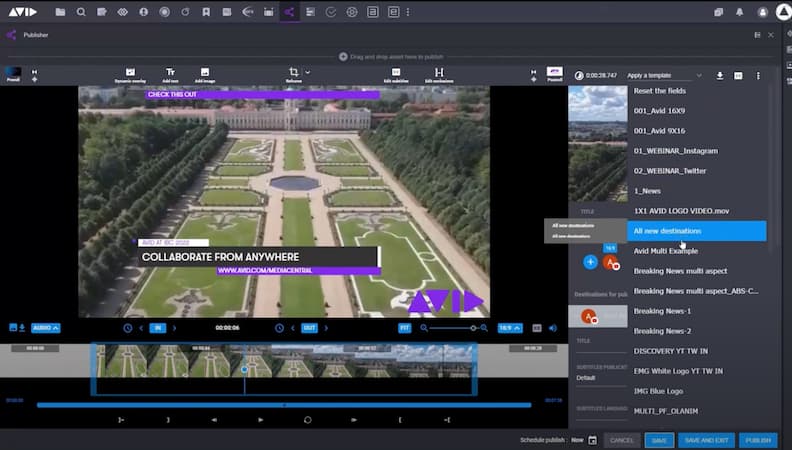Screen dimensions: 792x450
Task: Select the Reframe crop tool
Action: [x=294, y=74]
